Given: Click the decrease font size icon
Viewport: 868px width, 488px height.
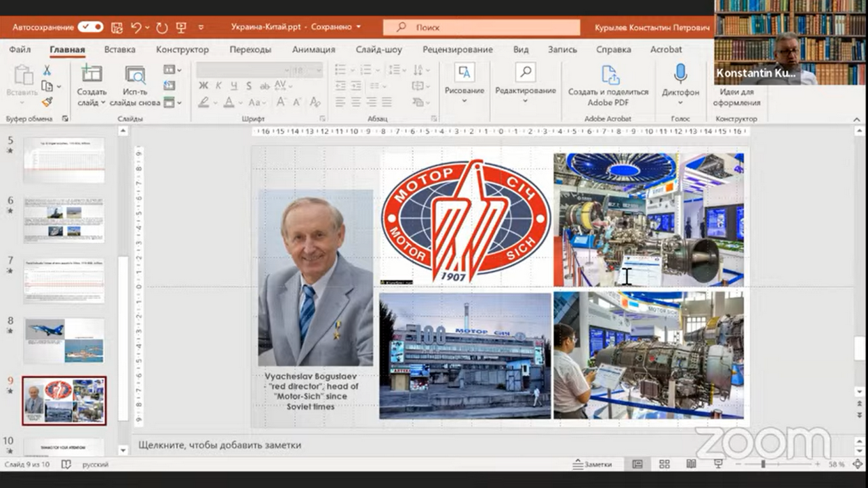Looking at the screenshot, I should [297, 102].
